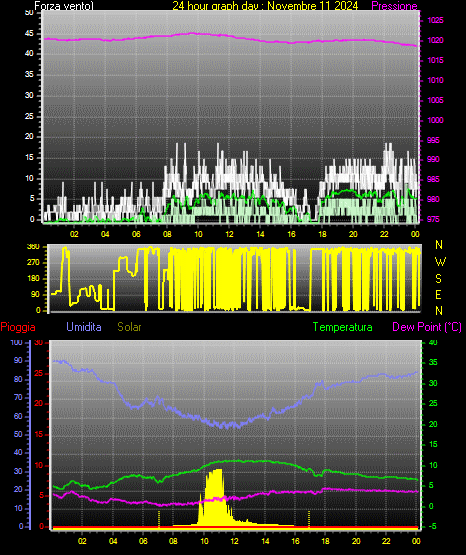Click the 24 hour graph day title

[265, 6]
